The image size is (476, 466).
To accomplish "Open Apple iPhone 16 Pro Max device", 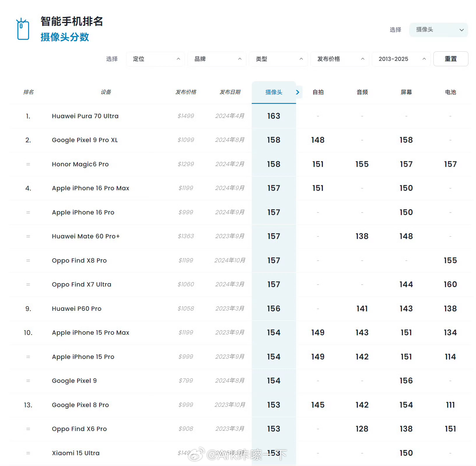I will pos(90,188).
